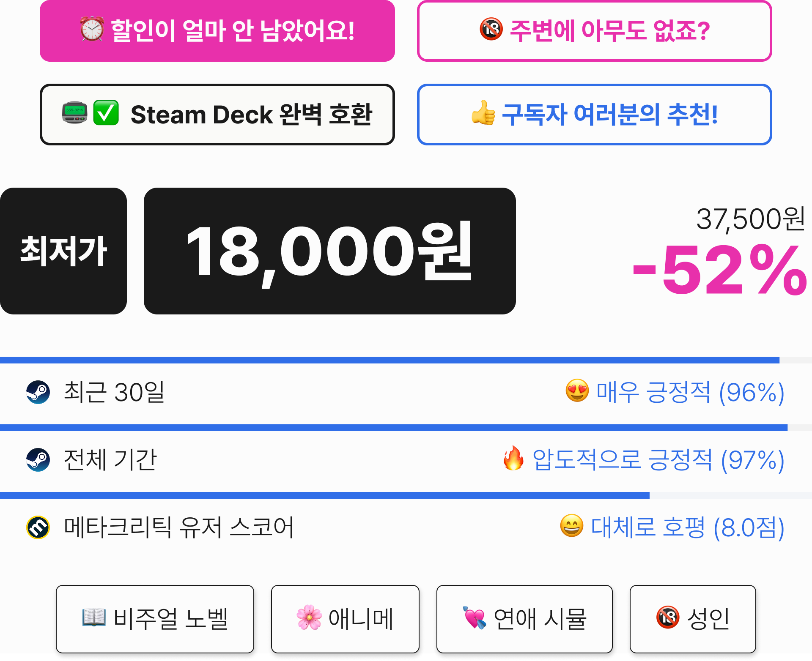
Task: Select the 연애 시뮬 tag
Action: (524, 619)
